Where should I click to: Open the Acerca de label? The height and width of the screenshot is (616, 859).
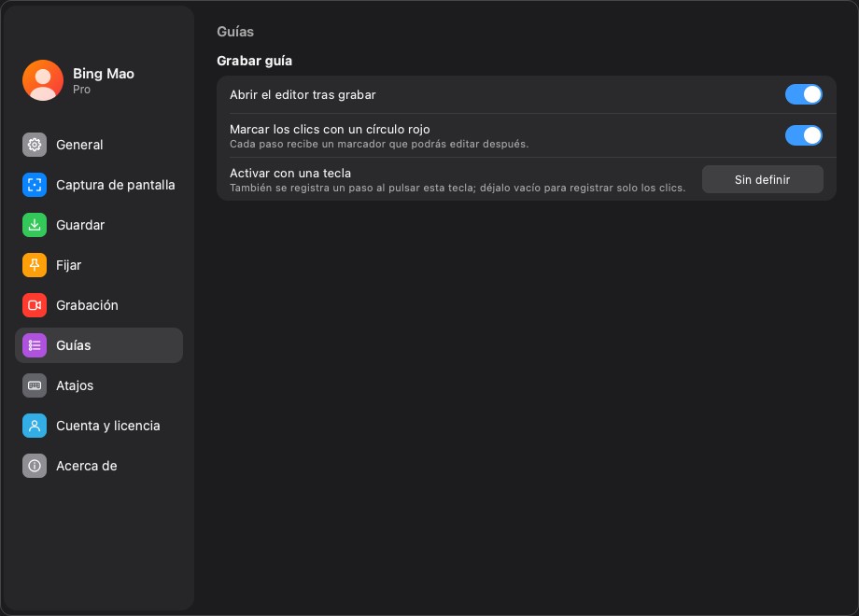click(87, 466)
